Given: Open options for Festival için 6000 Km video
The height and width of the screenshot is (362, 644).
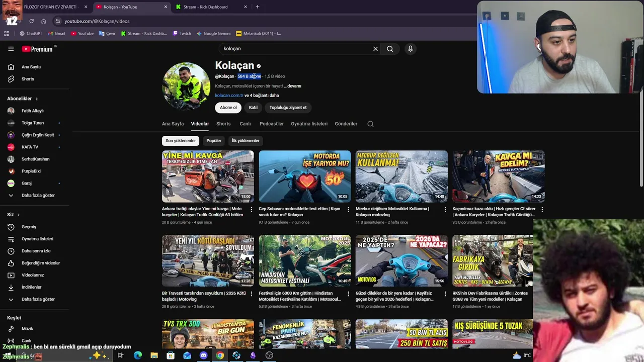Looking at the screenshot, I should [x=348, y=294].
